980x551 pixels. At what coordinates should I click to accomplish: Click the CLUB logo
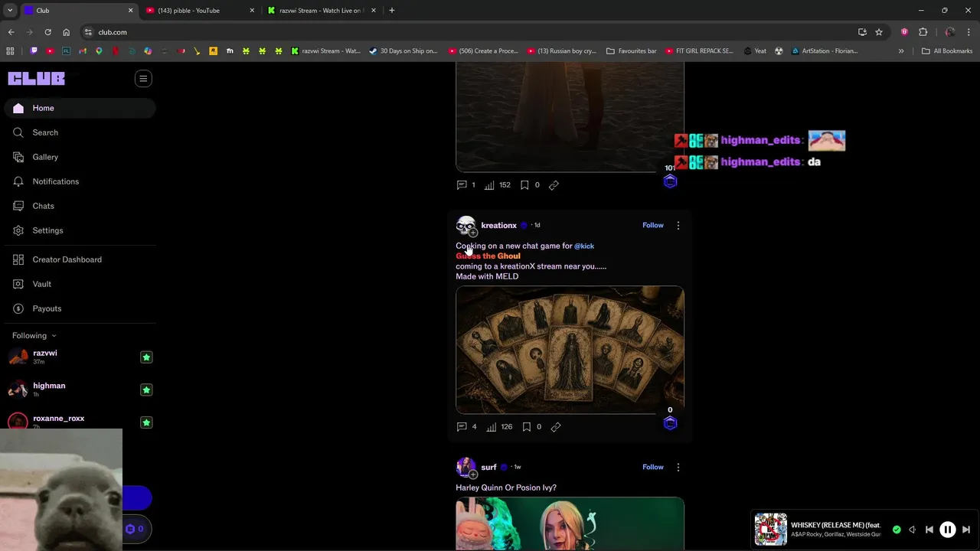(x=36, y=78)
